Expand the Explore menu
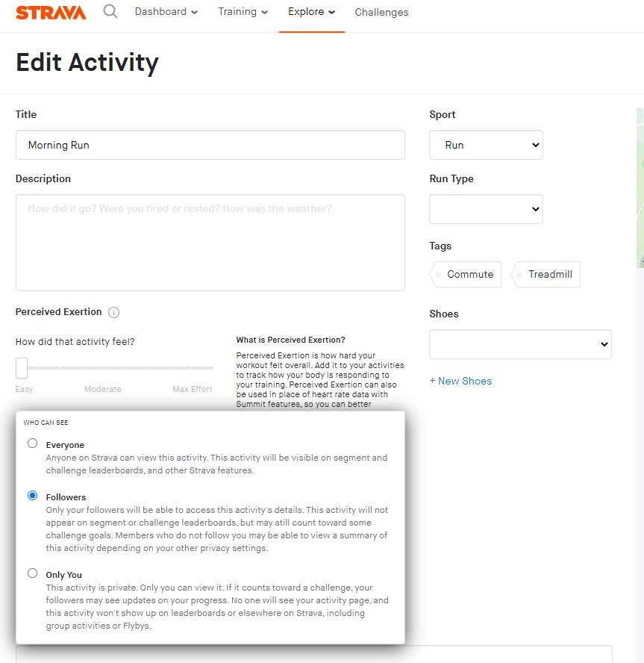The image size is (644, 663). coord(311,12)
